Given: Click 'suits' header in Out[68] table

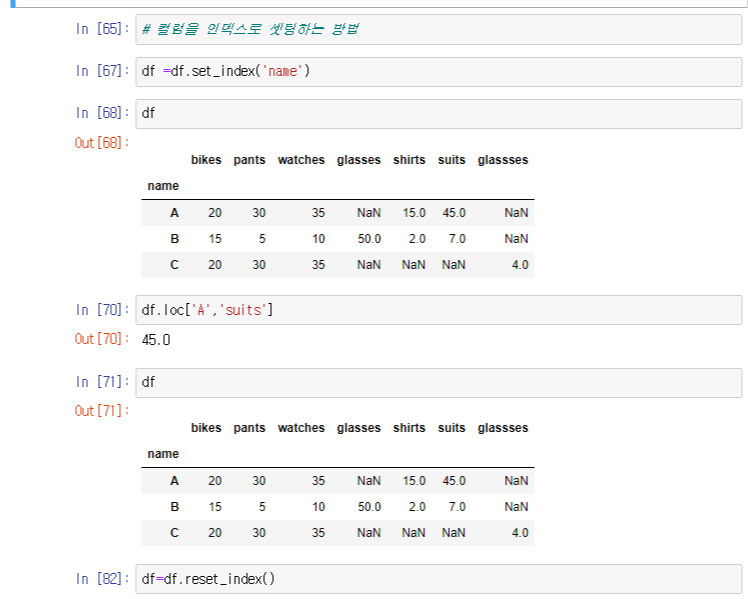Looking at the screenshot, I should [x=452, y=160].
